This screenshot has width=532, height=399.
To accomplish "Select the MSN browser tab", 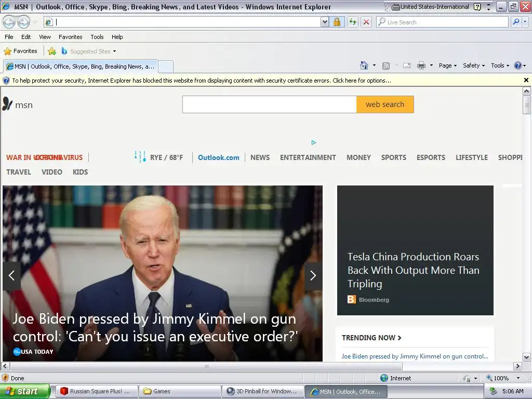I will (81, 66).
